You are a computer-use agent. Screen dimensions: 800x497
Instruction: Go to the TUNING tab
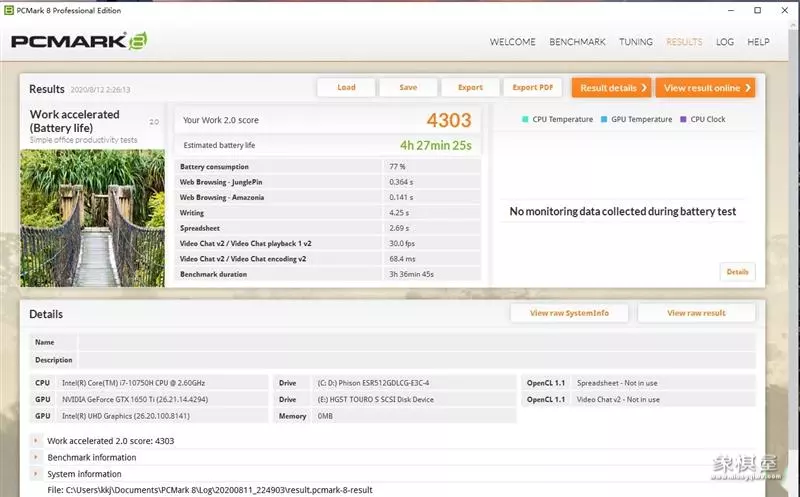(636, 42)
